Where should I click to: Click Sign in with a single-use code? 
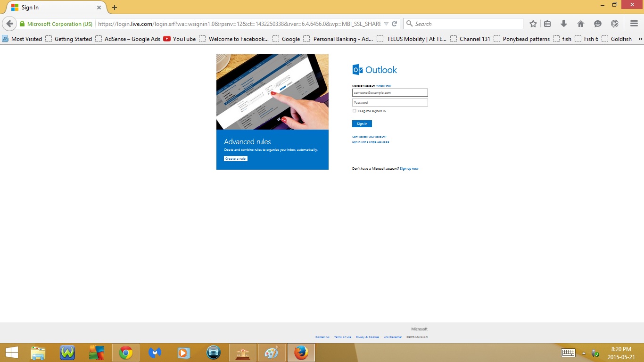click(371, 142)
